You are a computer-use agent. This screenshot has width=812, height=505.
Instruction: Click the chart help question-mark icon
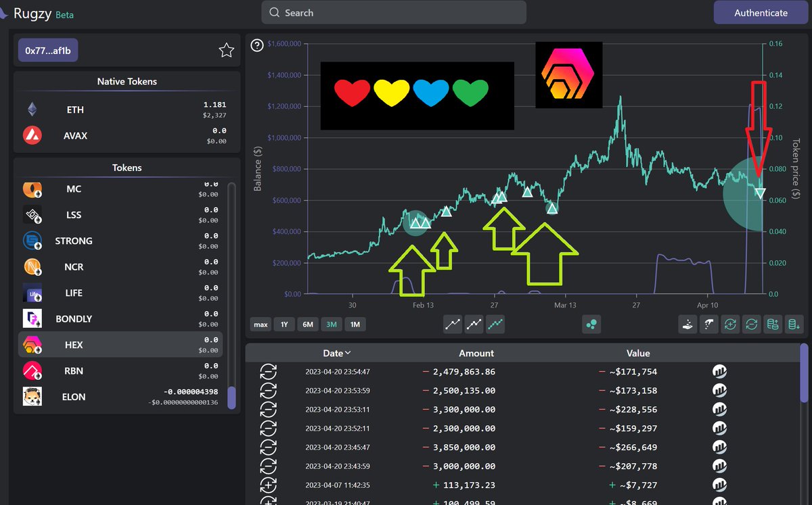coord(257,46)
